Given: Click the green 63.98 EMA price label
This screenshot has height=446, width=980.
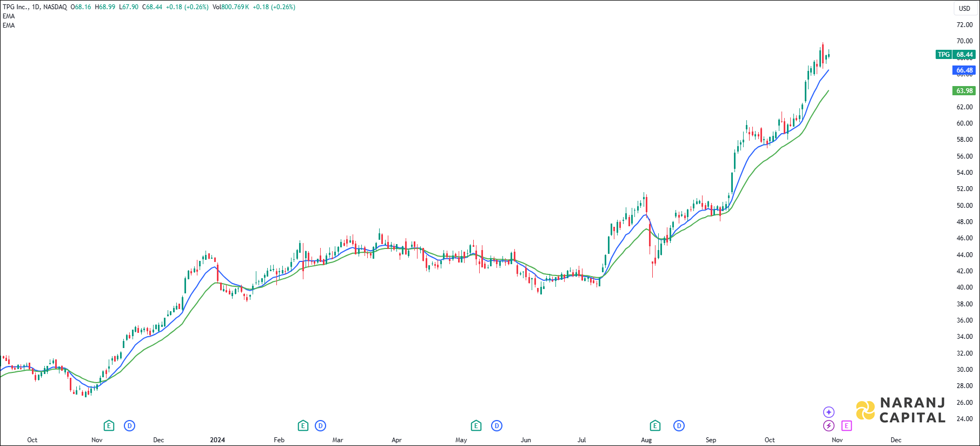Looking at the screenshot, I should pyautogui.click(x=964, y=91).
